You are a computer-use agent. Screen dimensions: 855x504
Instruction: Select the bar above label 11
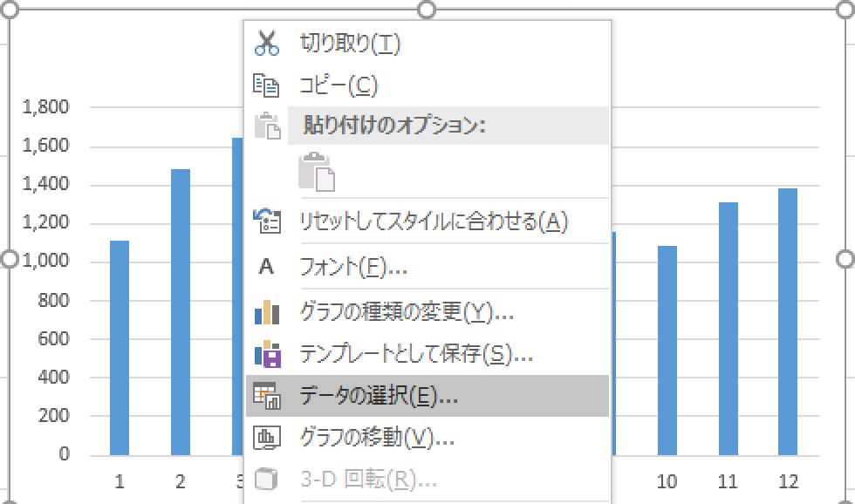728,329
